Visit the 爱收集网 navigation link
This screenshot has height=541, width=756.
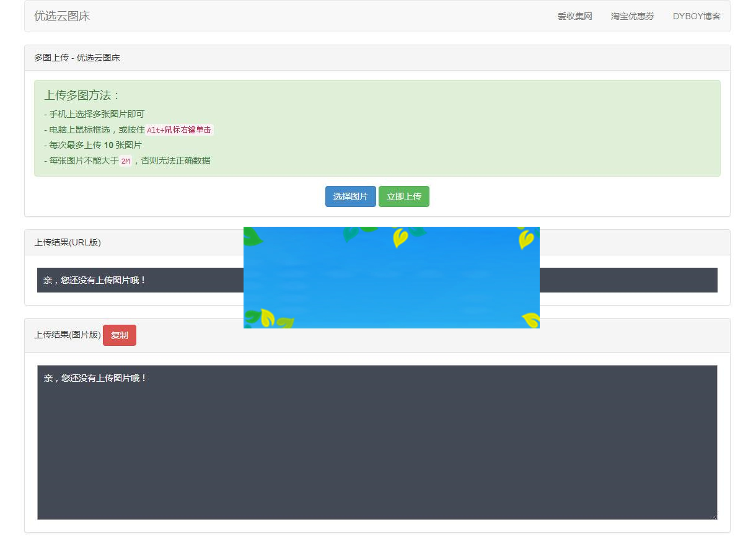tap(574, 16)
